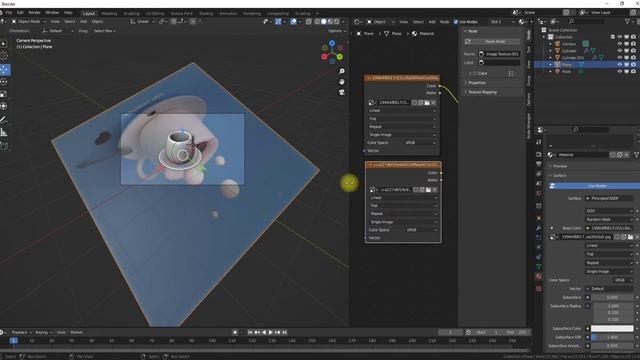640x360 pixels.
Task: Open the Global transform orientation dropdown
Action: [x=142, y=21]
